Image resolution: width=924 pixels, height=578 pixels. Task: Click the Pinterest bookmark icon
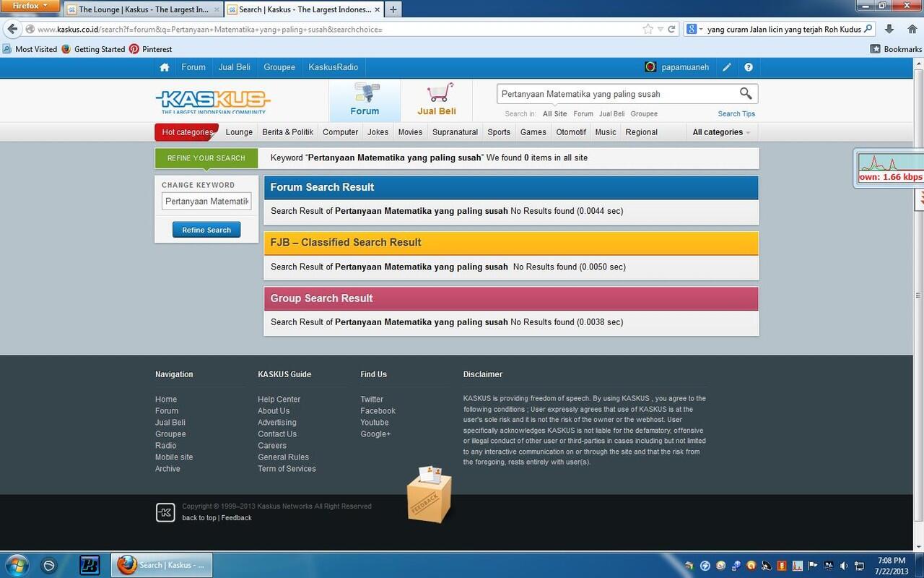[134, 49]
